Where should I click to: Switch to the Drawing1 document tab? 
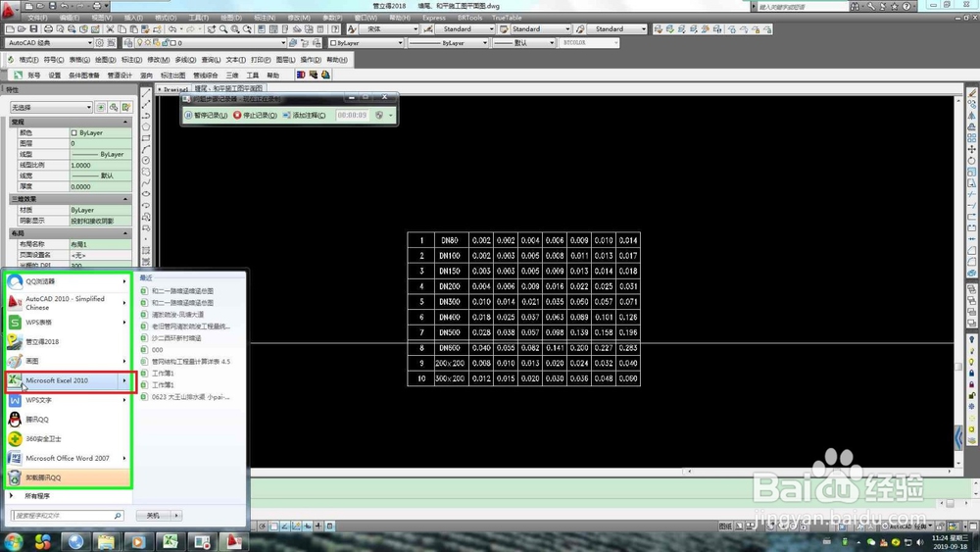click(x=173, y=89)
